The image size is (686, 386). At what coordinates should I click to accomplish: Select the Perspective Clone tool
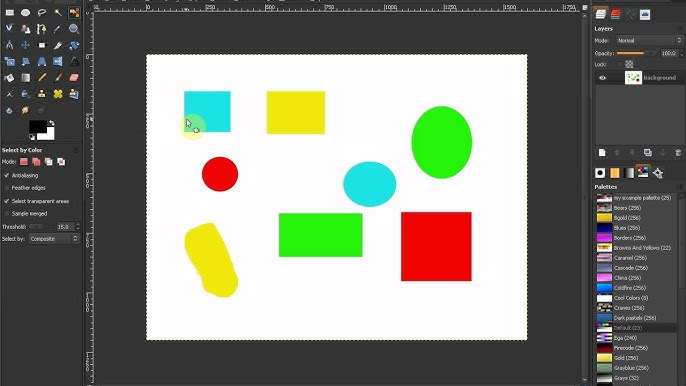pyautogui.click(x=74, y=94)
